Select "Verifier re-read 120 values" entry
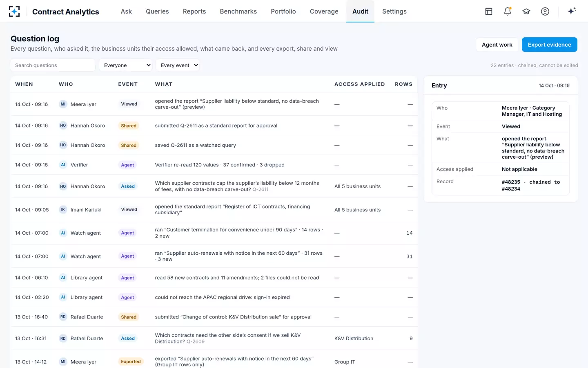This screenshot has width=588, height=368. coord(214,165)
